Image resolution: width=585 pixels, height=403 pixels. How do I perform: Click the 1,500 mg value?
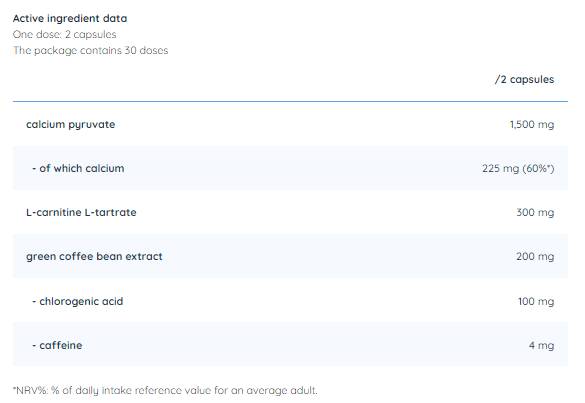pyautogui.click(x=532, y=124)
